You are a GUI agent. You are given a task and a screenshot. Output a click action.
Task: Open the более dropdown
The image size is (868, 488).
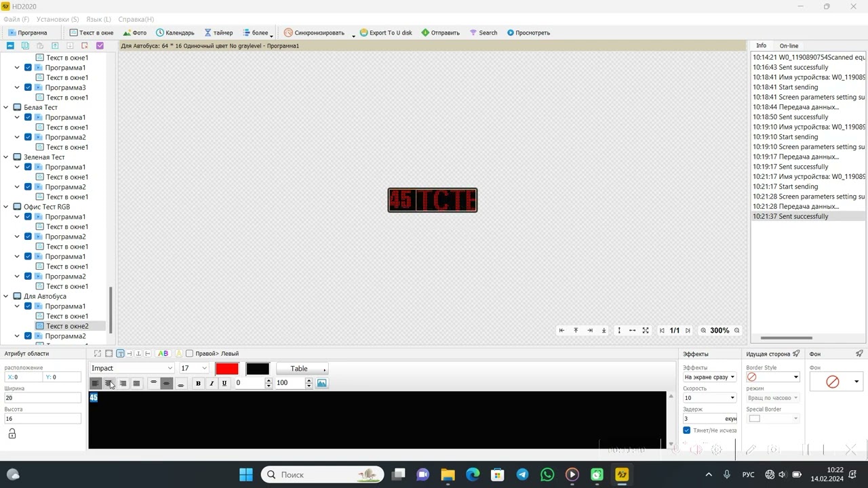coord(258,33)
